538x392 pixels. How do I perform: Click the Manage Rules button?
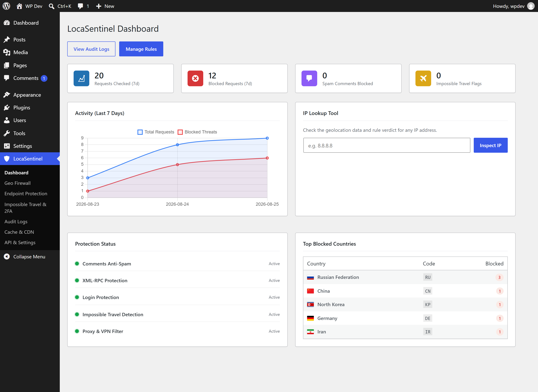pyautogui.click(x=141, y=49)
